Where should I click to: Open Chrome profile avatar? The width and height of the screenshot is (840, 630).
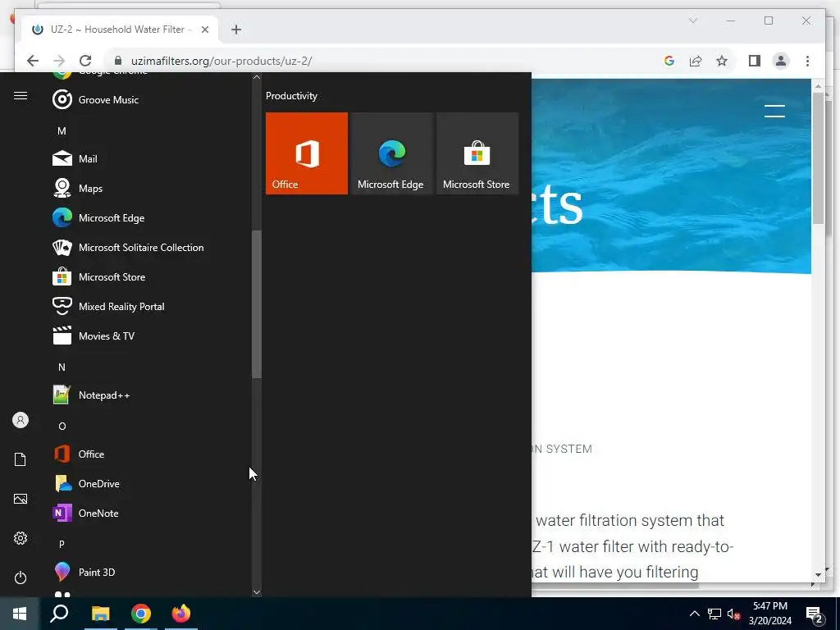781,61
